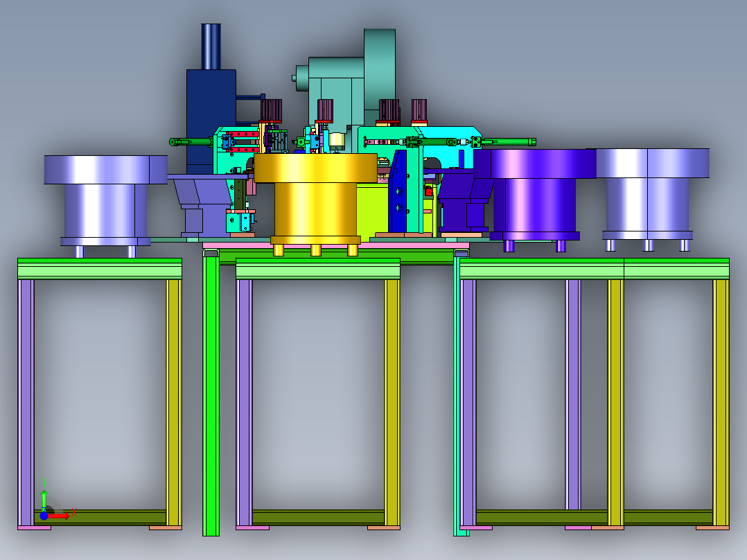This screenshot has height=560, width=747.
Task: Select the thin purple middle post of right stand
Action: click(572, 394)
